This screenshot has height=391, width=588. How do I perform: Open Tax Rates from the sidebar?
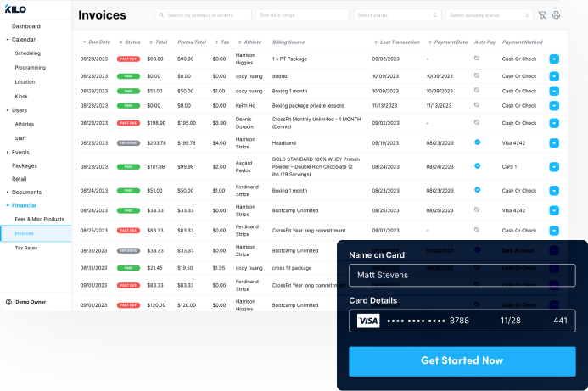[x=26, y=248]
